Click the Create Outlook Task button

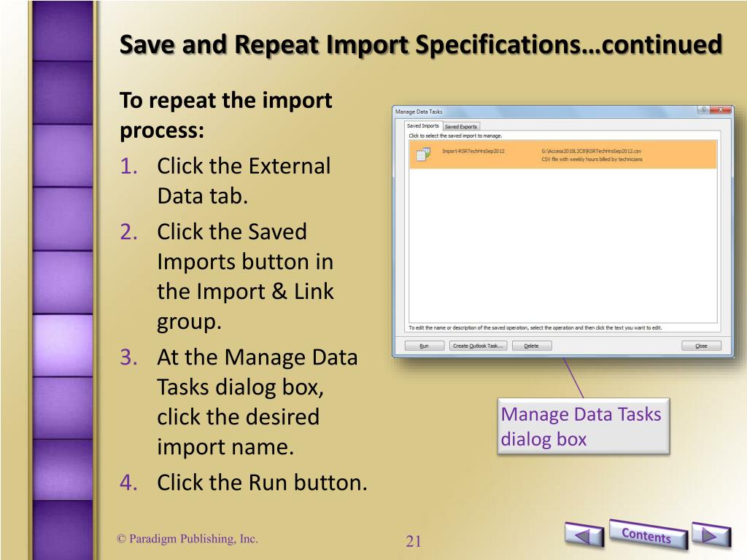click(478, 346)
